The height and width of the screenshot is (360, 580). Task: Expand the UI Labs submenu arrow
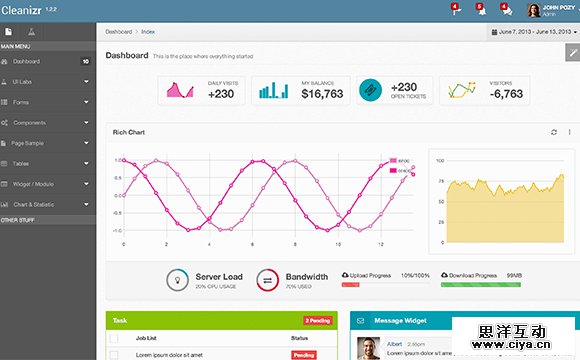(86, 81)
